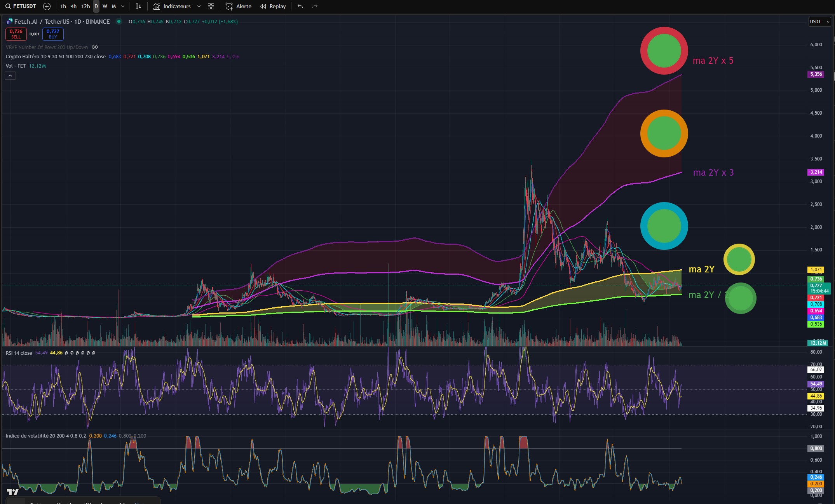
Task: Show the hidden VRVP indicator via eye icon
Action: 95,47
